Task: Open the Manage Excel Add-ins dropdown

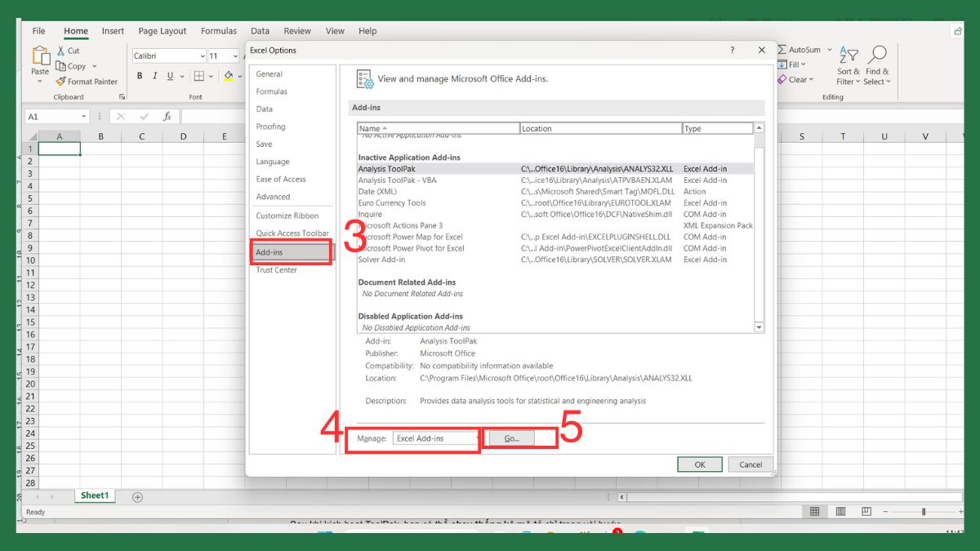Action: (435, 438)
